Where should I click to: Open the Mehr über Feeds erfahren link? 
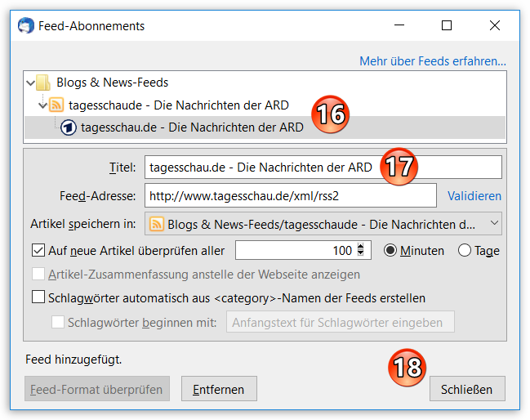[x=433, y=61]
